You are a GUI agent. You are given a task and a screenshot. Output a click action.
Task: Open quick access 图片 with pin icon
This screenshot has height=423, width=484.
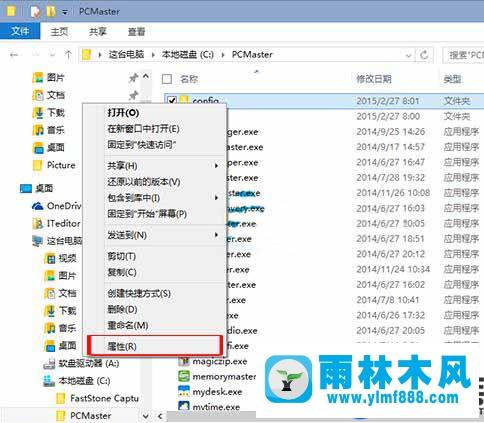point(49,78)
